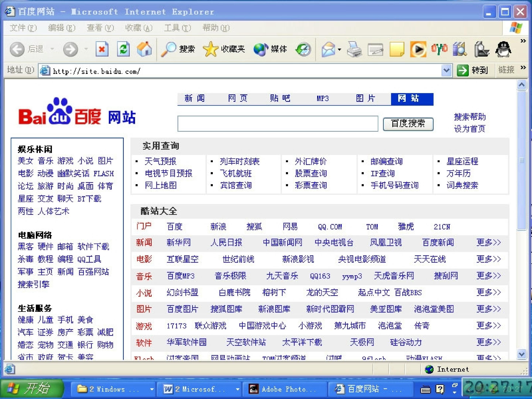Click the Baidu search input field

coord(278,124)
